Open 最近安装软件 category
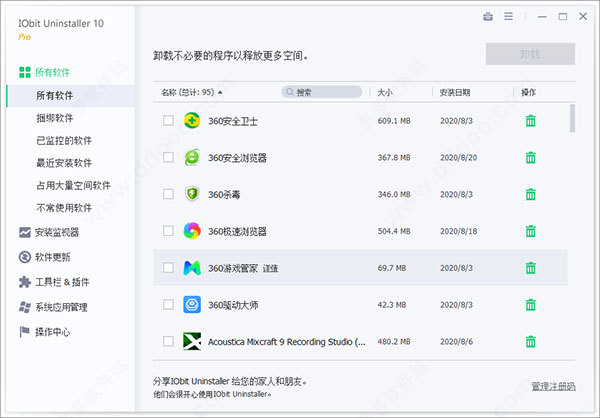The height and width of the screenshot is (418, 600). (64, 163)
